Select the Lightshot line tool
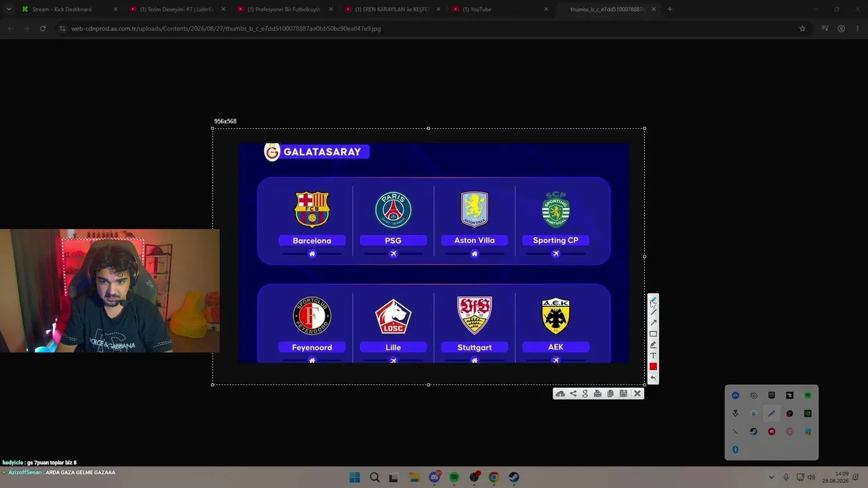 (x=653, y=312)
